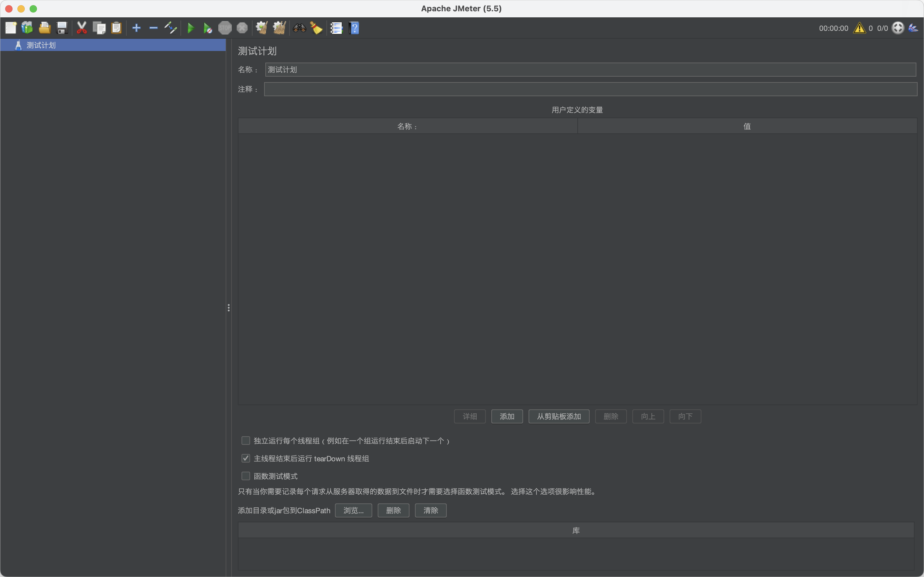The image size is (924, 577).
Task: Uncheck 主线程结束后运行 tearDown 线程组
Action: pos(246,458)
